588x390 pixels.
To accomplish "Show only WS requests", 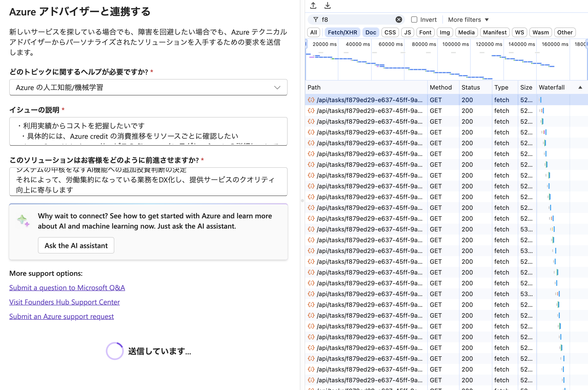I will click(x=519, y=32).
